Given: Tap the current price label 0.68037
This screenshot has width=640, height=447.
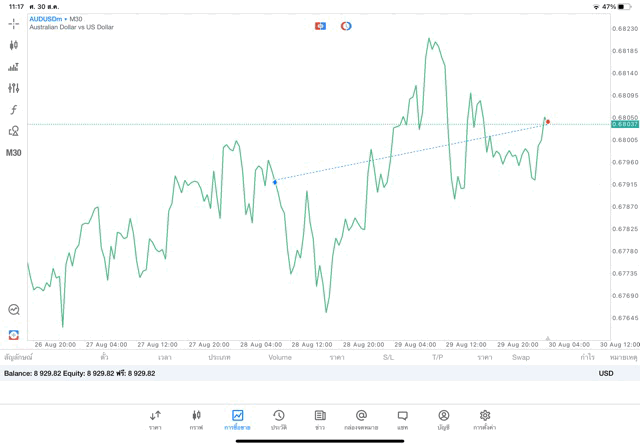Looking at the screenshot, I should pyautogui.click(x=625, y=124).
